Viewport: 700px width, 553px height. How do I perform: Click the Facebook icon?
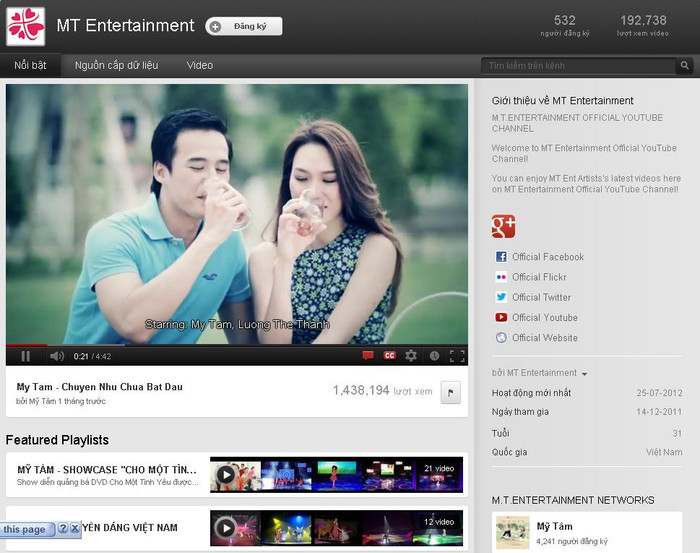(501, 257)
